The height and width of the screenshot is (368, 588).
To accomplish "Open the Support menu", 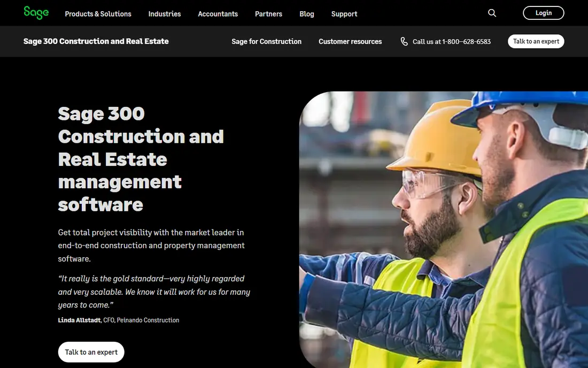I will [x=344, y=14].
